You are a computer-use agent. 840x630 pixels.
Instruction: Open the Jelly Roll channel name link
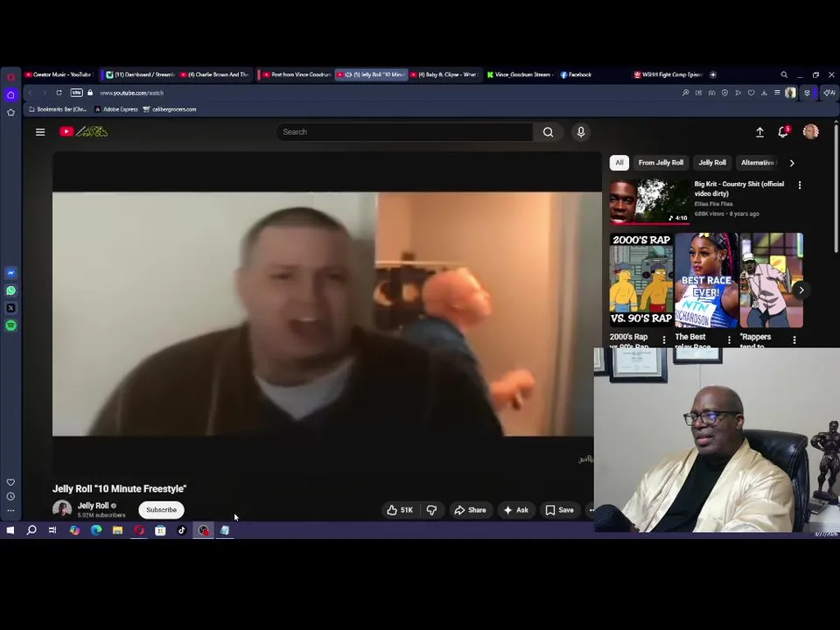(x=94, y=506)
